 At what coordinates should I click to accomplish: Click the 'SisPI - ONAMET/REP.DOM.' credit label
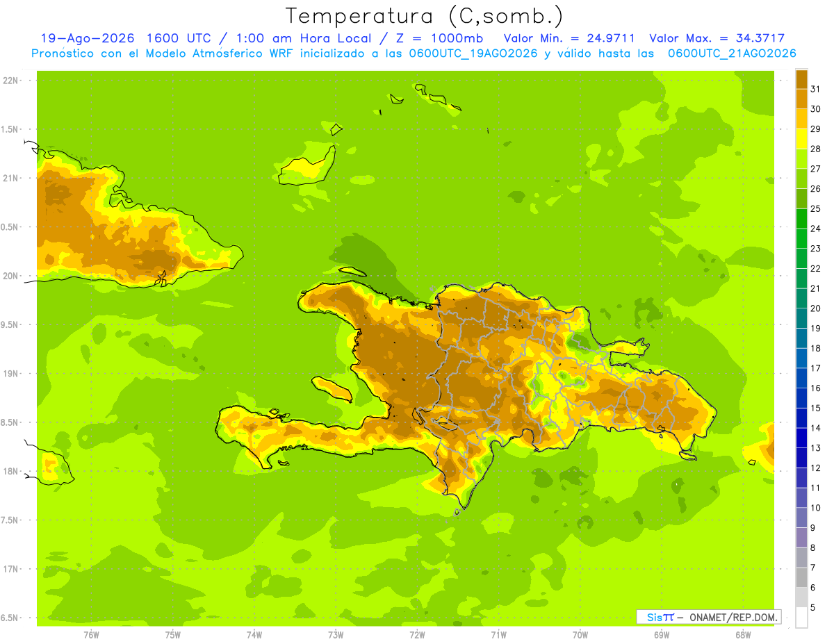pos(708,617)
